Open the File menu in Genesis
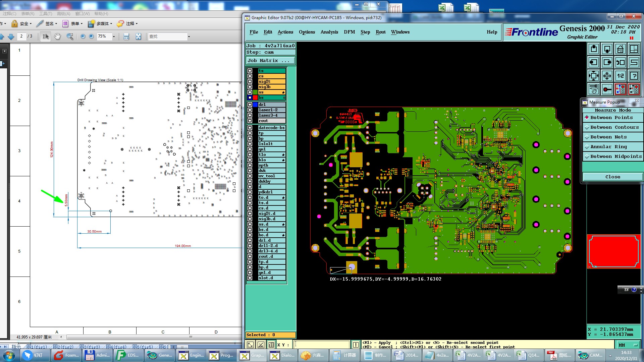 [x=254, y=32]
